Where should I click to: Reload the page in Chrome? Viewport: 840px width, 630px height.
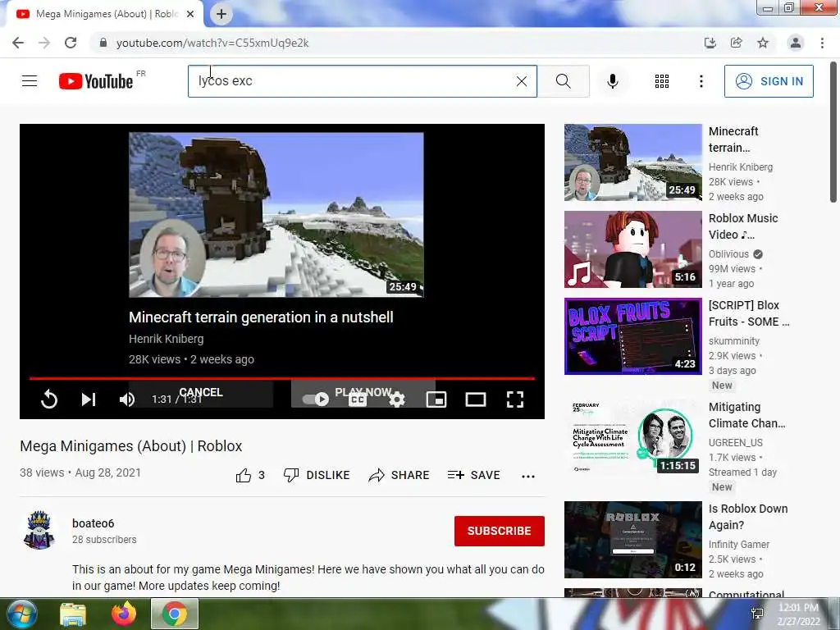(x=71, y=43)
